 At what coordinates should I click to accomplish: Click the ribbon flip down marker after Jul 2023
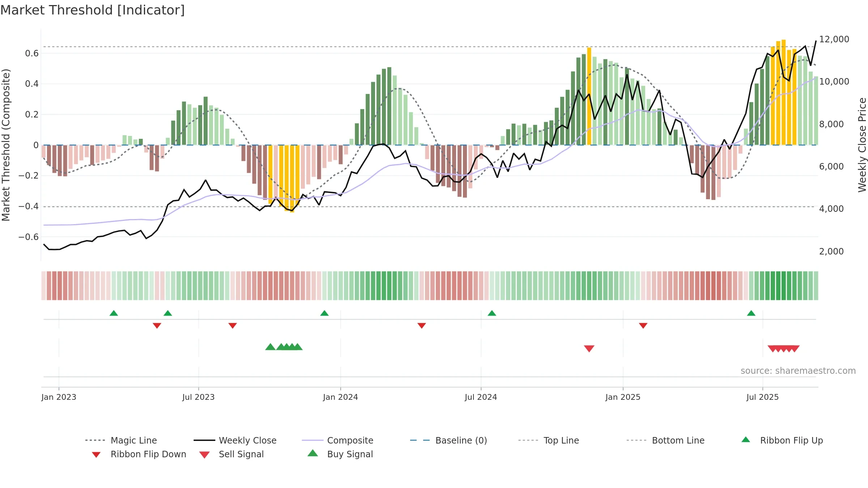(x=233, y=326)
